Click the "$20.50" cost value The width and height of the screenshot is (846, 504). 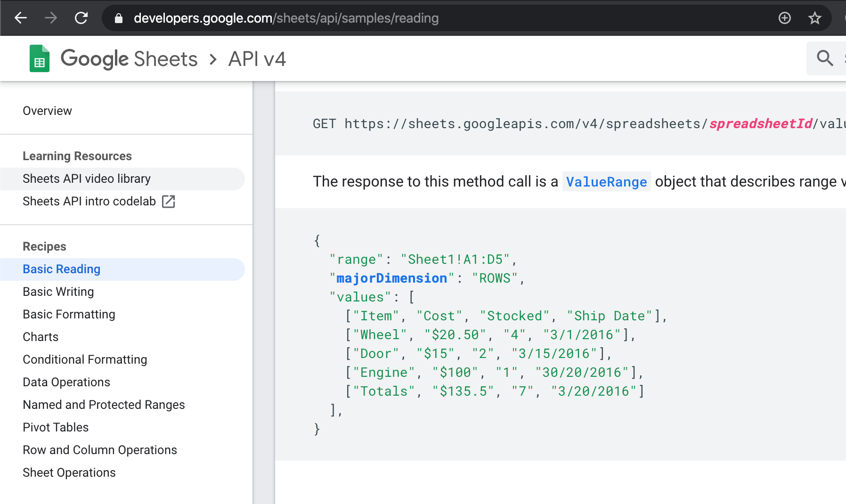456,334
